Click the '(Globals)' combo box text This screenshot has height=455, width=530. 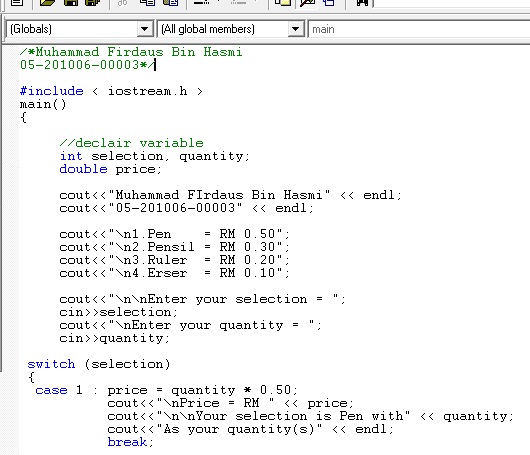click(x=31, y=29)
